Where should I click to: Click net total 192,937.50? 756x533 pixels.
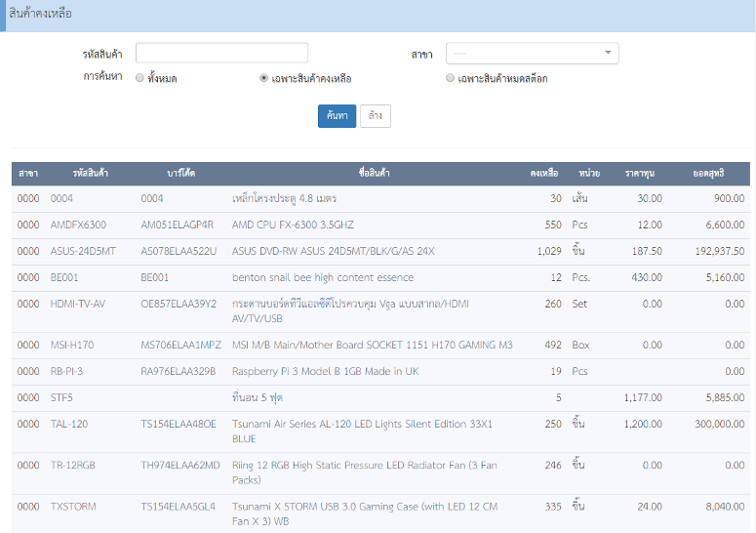720,251
